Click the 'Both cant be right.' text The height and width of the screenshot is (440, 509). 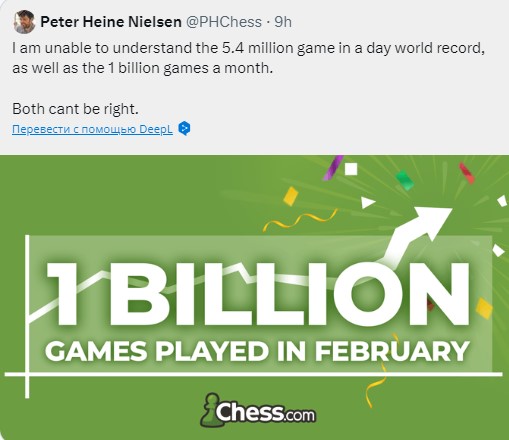point(75,109)
